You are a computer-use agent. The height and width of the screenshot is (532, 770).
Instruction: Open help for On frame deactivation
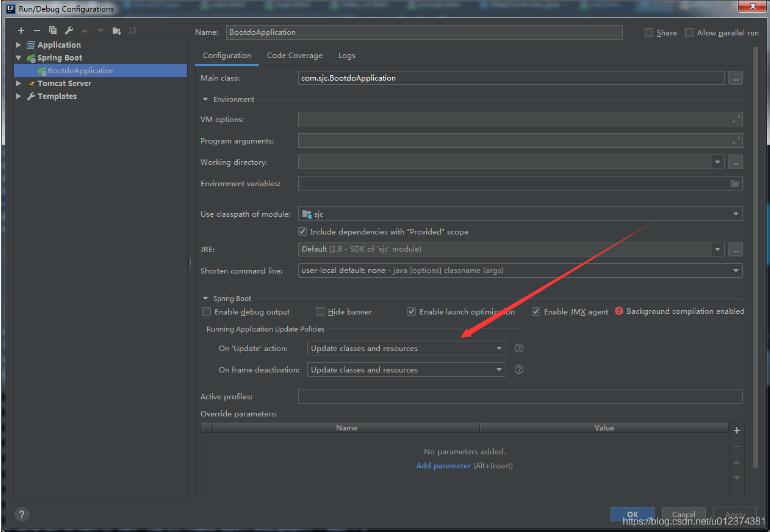pos(519,369)
